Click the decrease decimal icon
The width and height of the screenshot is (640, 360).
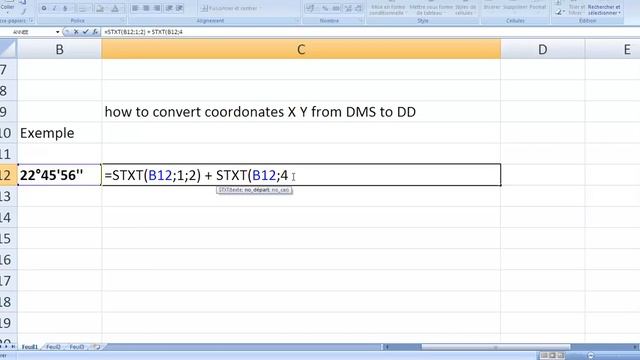(358, 8)
